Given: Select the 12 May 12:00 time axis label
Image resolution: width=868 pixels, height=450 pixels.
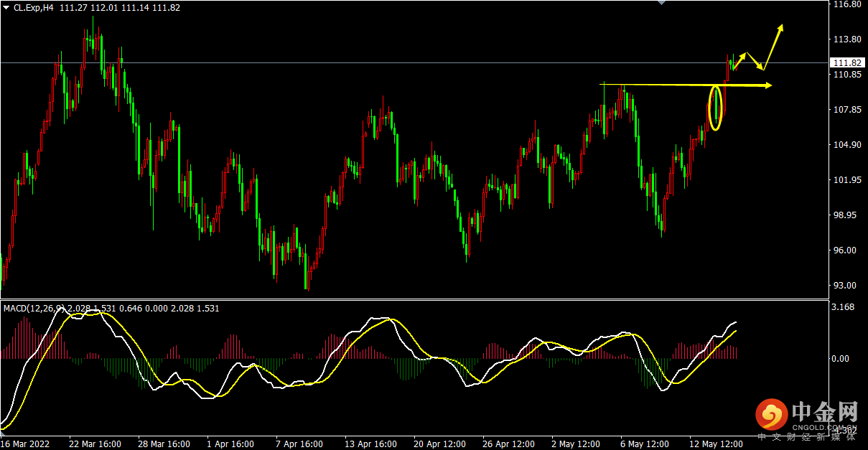Looking at the screenshot, I should pos(716,444).
